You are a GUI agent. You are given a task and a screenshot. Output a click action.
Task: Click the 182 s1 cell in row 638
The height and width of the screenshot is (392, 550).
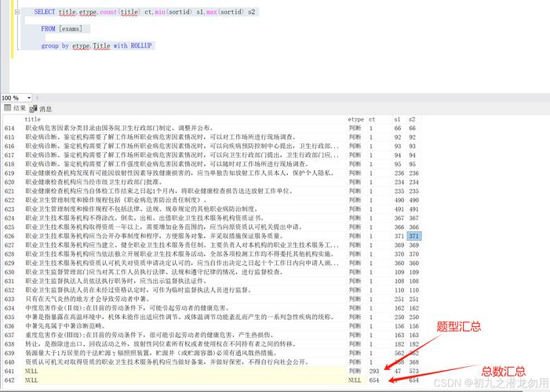pos(399,344)
